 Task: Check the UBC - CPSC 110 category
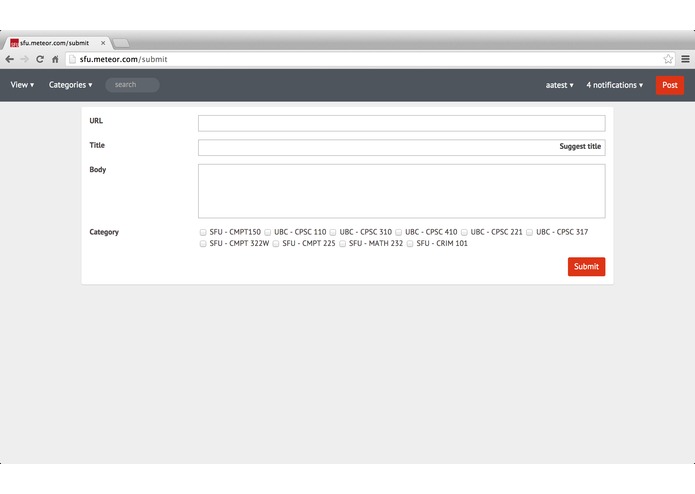click(268, 232)
